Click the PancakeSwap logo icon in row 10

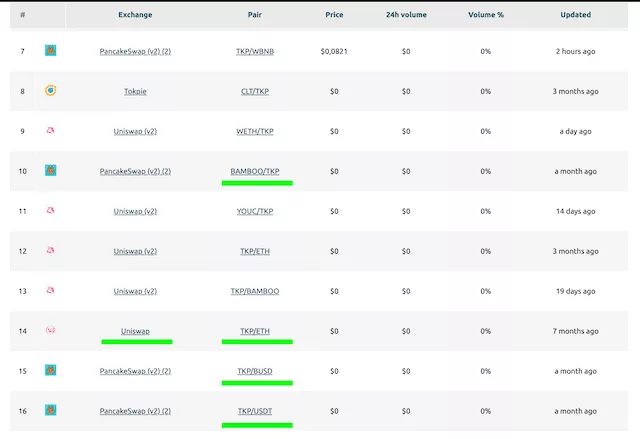[51, 170]
